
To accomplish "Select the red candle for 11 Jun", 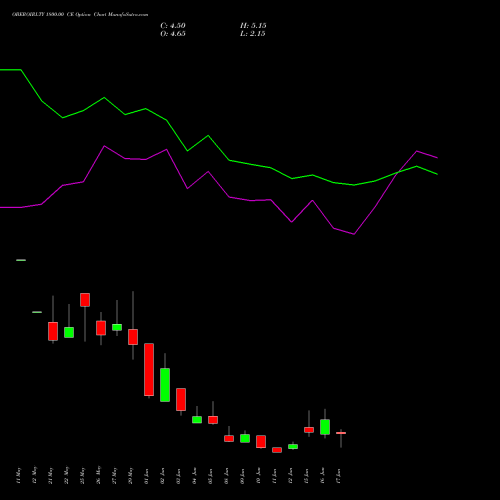I will coord(277,450).
